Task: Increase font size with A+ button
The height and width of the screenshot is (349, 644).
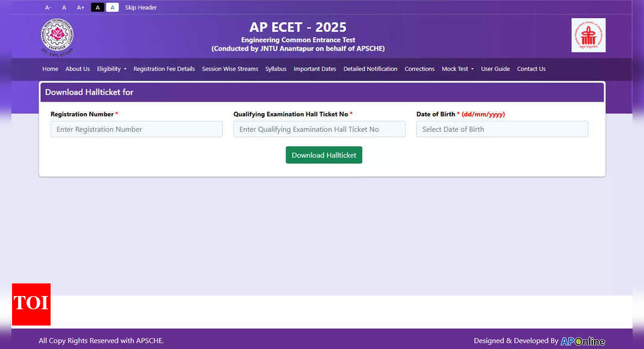Action: coord(81,8)
